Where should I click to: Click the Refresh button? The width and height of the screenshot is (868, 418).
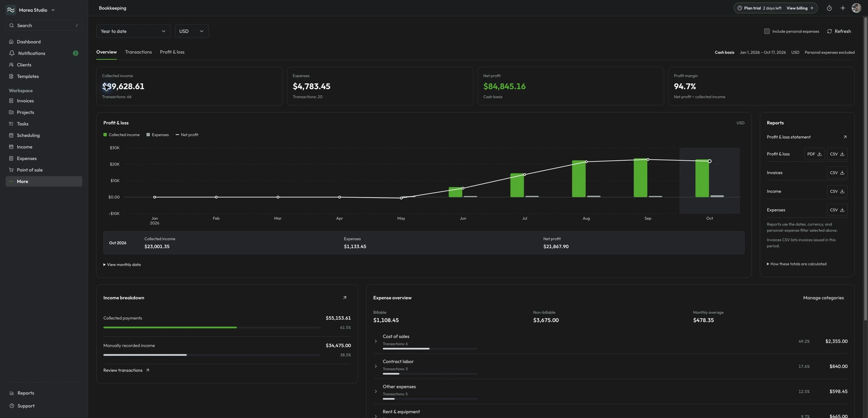tap(839, 31)
